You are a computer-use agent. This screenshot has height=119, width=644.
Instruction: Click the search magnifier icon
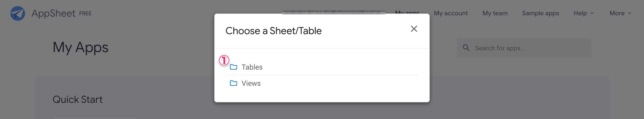tap(466, 48)
